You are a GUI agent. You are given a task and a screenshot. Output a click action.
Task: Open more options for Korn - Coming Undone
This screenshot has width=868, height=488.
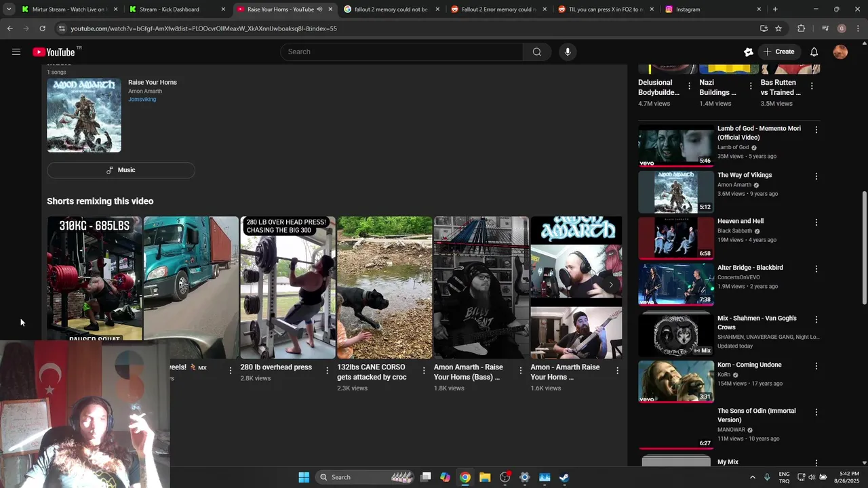tap(816, 366)
